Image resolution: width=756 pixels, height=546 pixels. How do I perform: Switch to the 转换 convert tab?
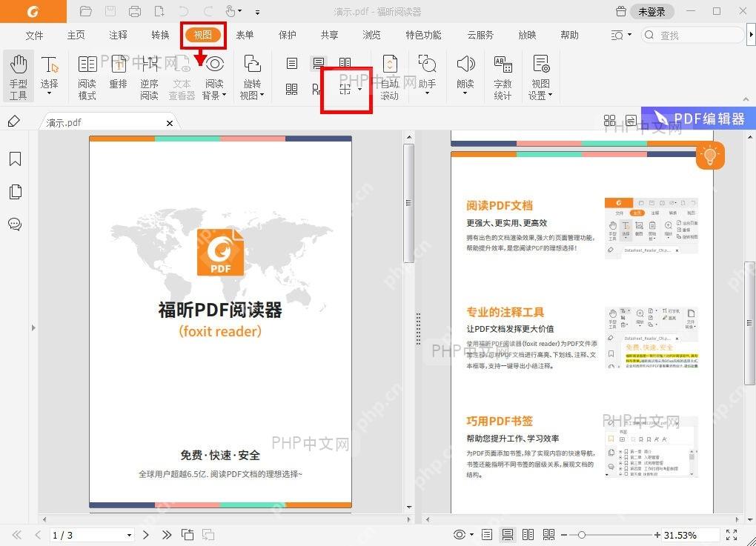click(x=160, y=35)
